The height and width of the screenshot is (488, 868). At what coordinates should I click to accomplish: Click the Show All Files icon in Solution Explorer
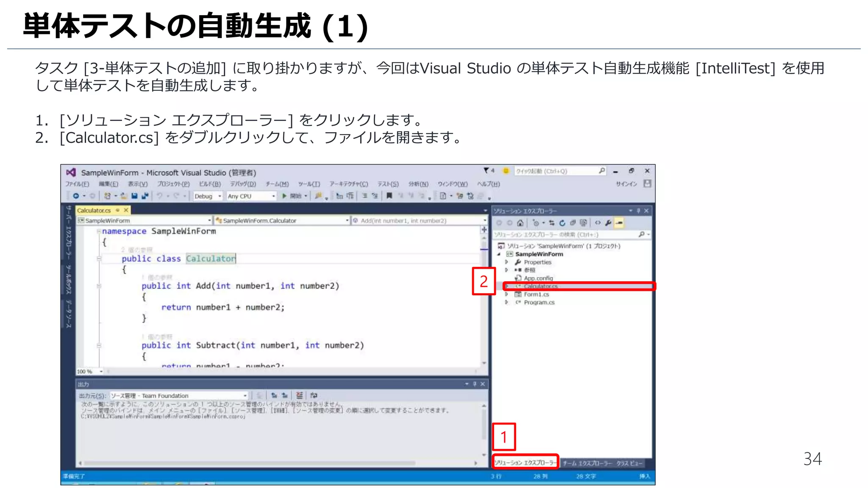583,223
